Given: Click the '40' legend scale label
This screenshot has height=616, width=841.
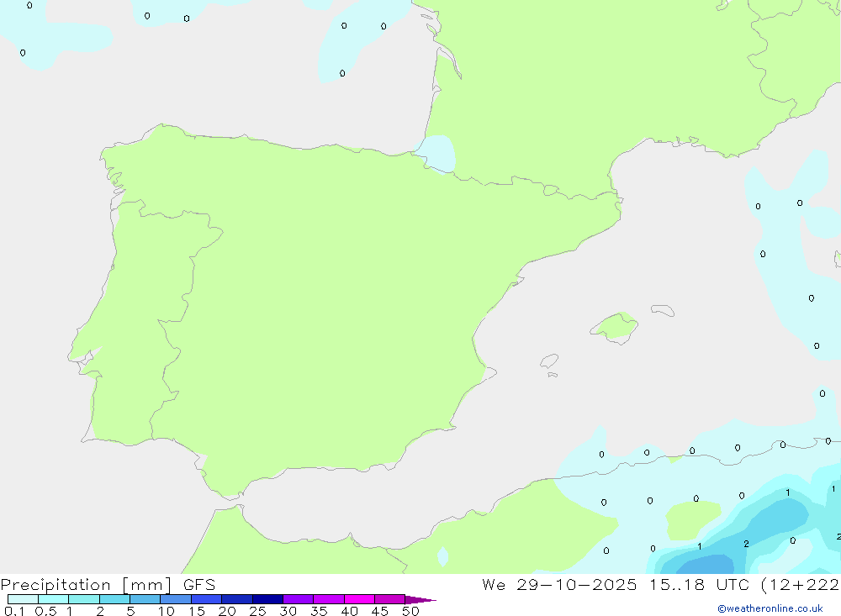Looking at the screenshot, I should tap(349, 611).
